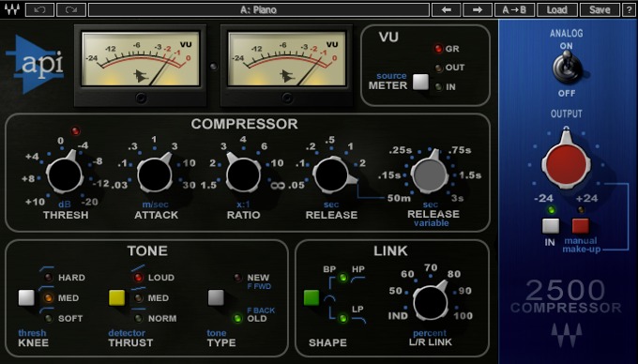Click the white METER source button
Screen dimensions: 638x364
coord(420,83)
